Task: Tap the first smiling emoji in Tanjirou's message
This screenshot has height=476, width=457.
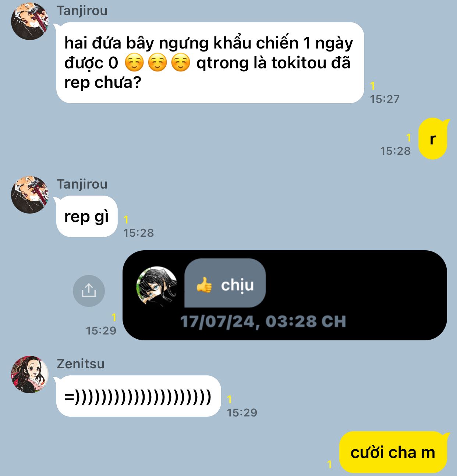Action: point(134,62)
